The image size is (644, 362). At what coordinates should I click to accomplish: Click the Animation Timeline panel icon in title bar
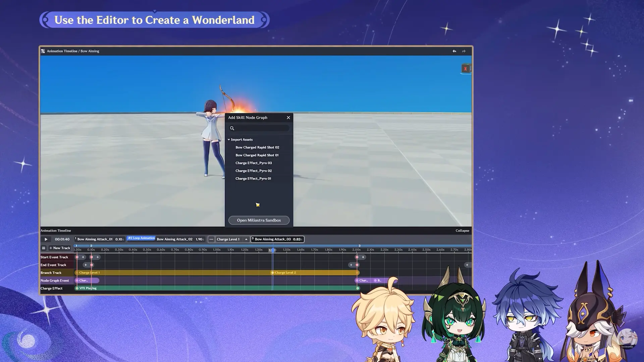coord(43,51)
